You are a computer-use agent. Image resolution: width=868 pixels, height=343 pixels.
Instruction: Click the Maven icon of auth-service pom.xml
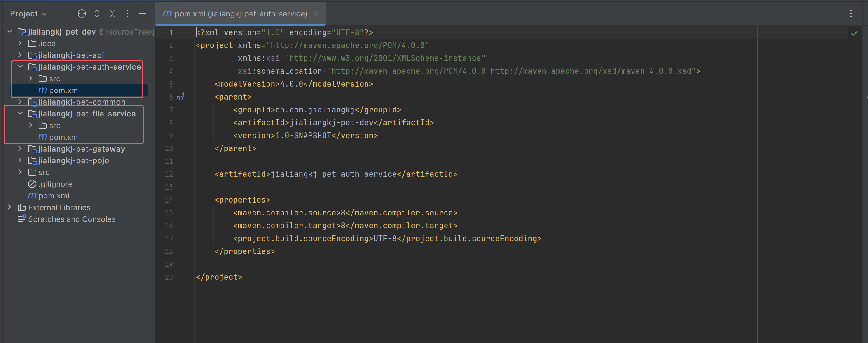pyautogui.click(x=43, y=90)
